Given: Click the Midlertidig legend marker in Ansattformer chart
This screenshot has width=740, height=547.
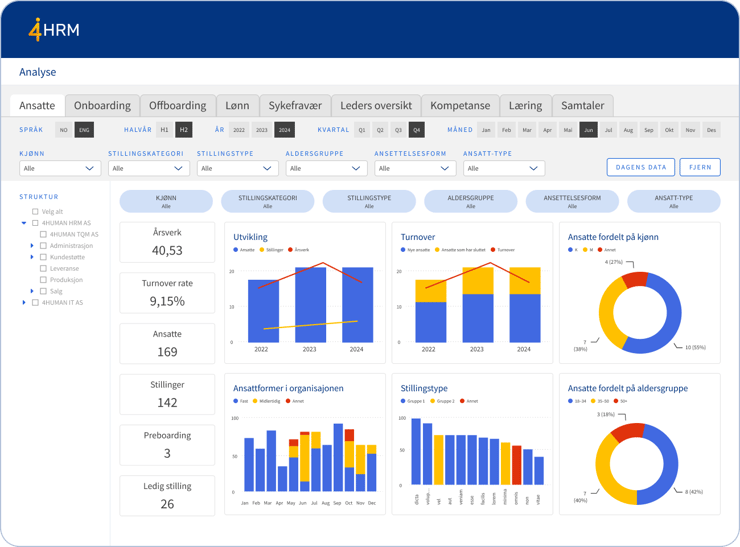Looking at the screenshot, I should click(255, 401).
